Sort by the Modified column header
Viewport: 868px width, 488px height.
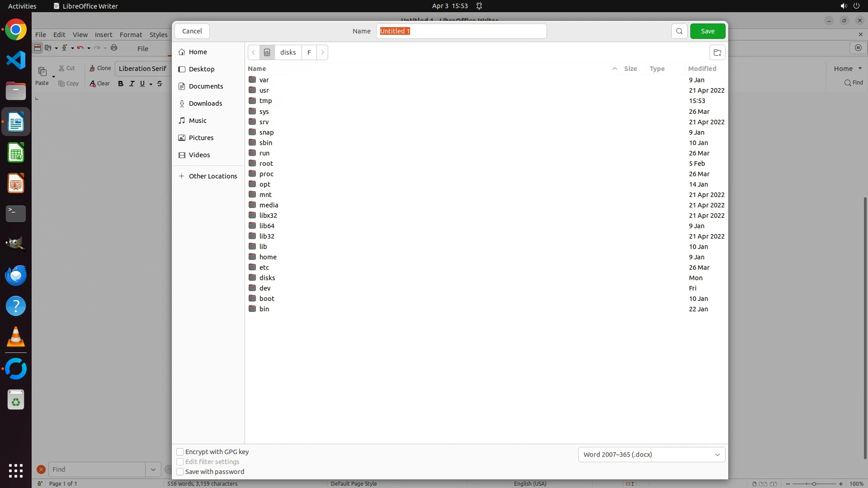(x=702, y=69)
